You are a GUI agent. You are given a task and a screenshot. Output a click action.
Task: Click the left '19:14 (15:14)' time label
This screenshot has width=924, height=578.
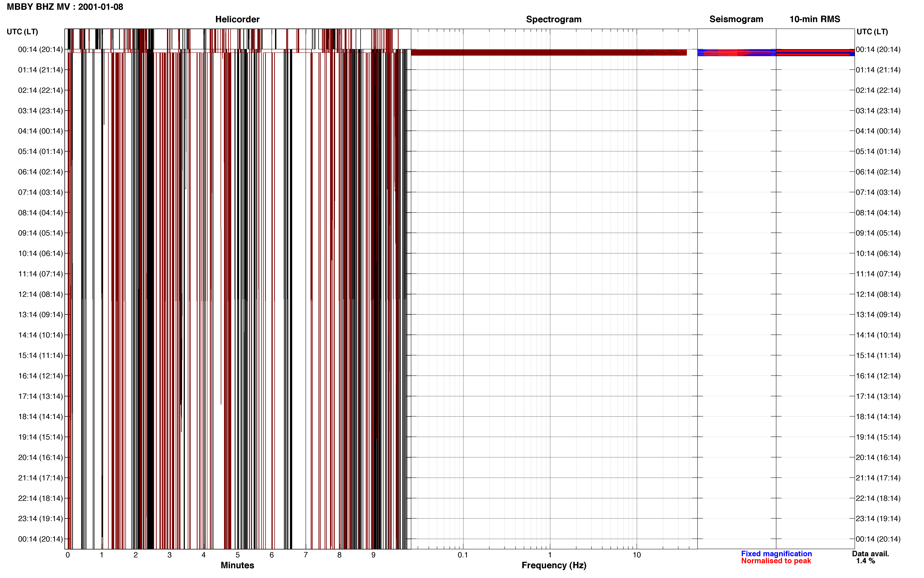tap(41, 437)
